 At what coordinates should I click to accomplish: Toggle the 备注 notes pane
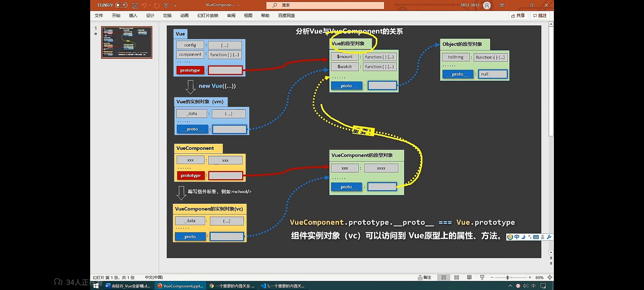tap(425, 277)
